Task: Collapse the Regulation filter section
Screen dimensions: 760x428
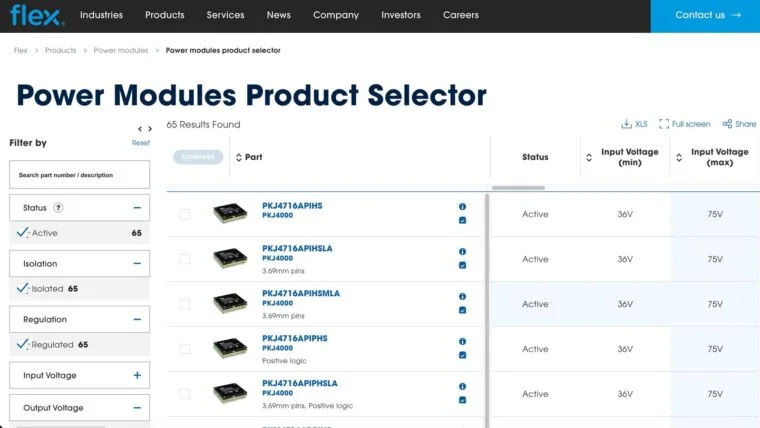Action: click(x=136, y=320)
